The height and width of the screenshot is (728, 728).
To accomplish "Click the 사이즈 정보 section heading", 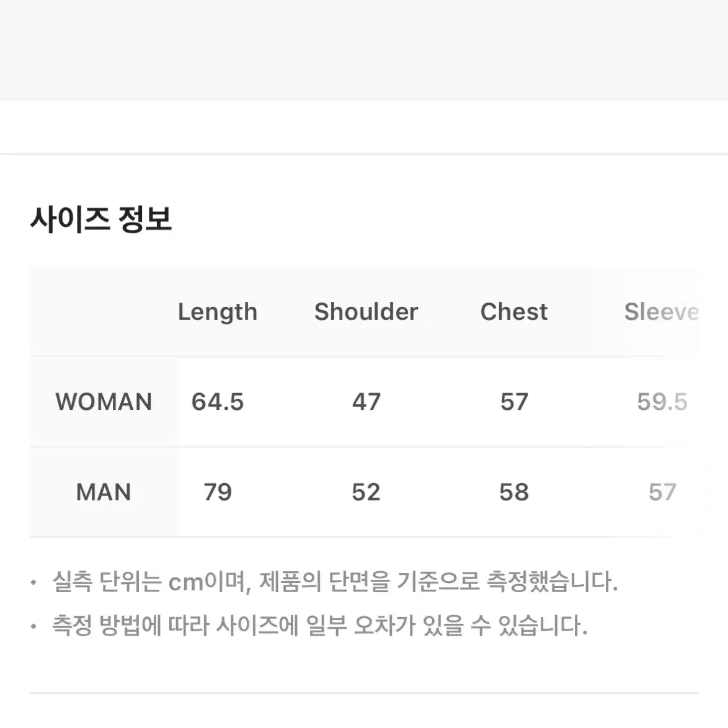I will coord(100,219).
